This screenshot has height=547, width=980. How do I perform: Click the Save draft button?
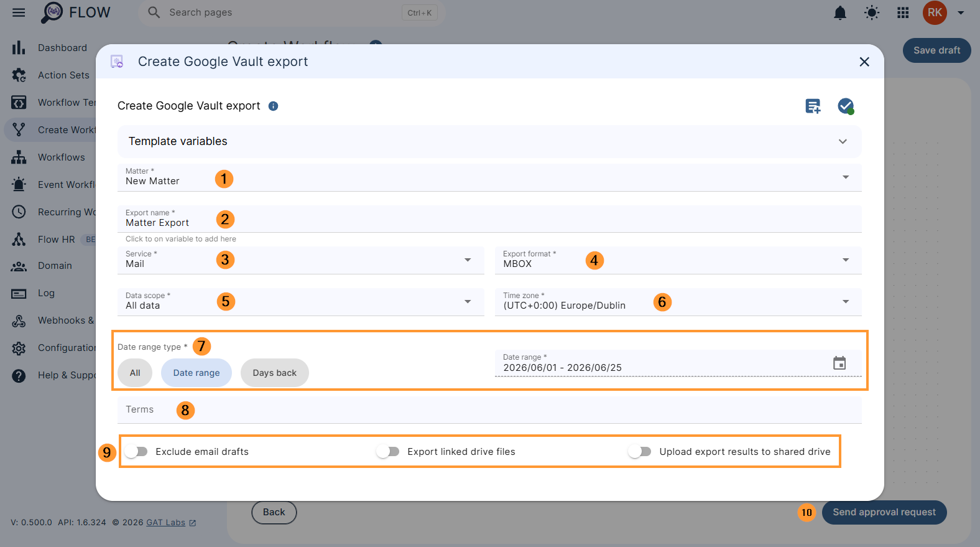pos(936,50)
